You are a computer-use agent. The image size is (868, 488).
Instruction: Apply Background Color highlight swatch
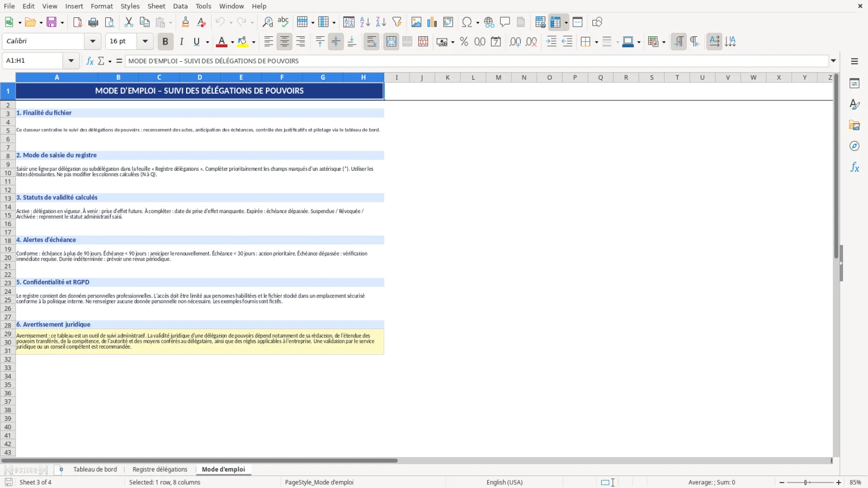point(243,42)
